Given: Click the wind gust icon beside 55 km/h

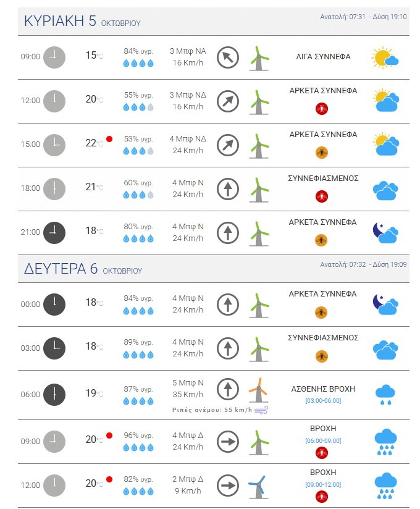Looking at the screenshot, I should [261, 410].
